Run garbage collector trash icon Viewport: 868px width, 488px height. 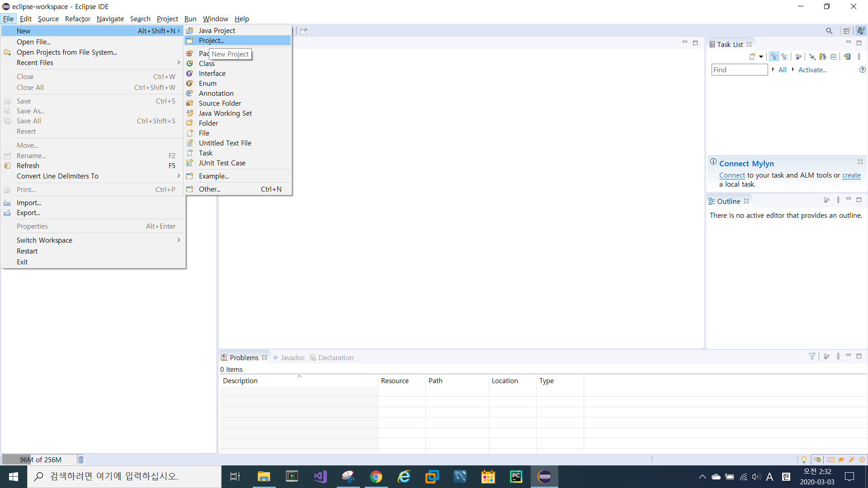(81, 460)
